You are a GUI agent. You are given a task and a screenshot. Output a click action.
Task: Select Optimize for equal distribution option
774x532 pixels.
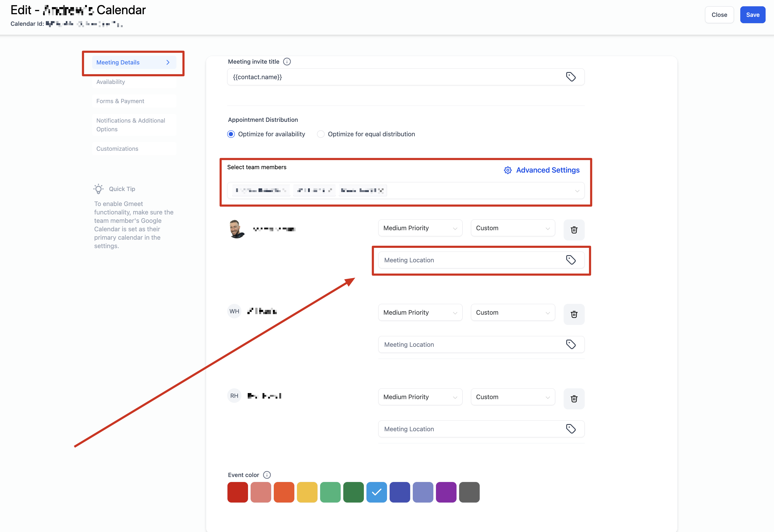pos(321,134)
